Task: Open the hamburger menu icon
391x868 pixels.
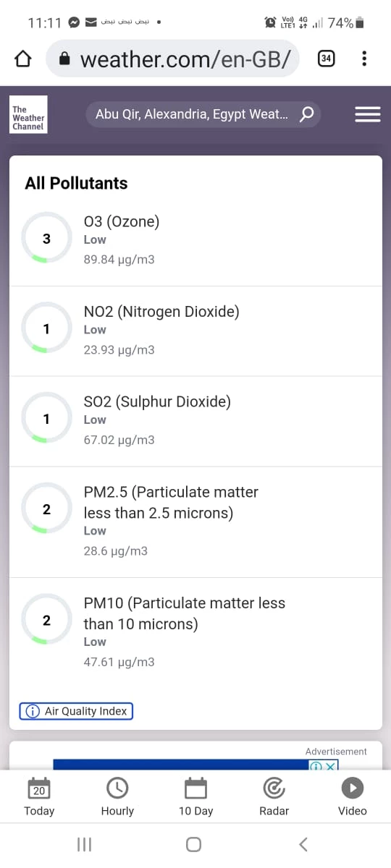Action: 368,114
